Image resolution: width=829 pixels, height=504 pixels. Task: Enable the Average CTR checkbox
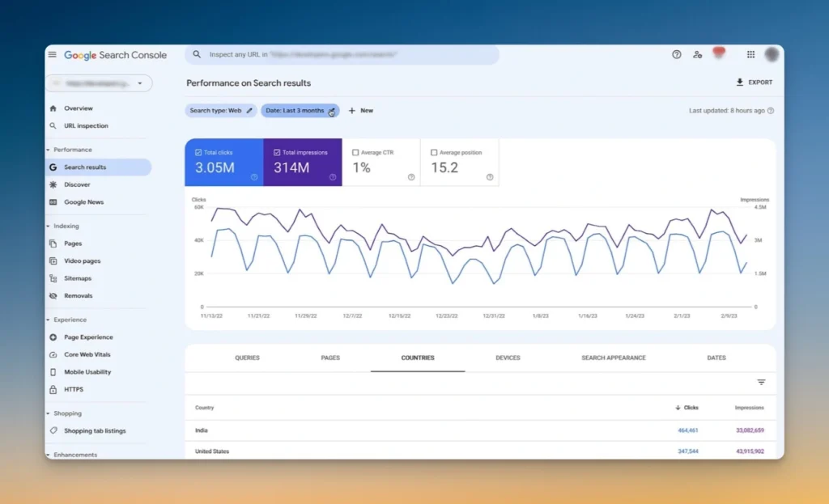(x=356, y=150)
